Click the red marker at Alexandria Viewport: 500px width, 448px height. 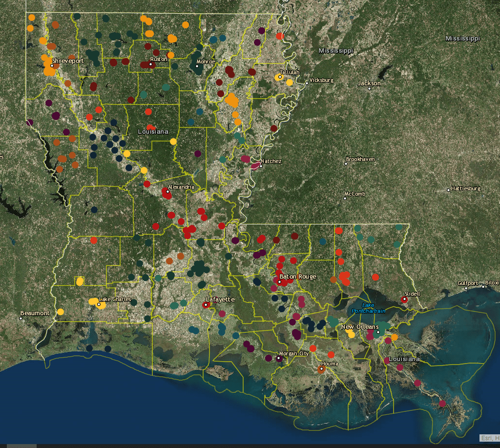[x=167, y=191]
